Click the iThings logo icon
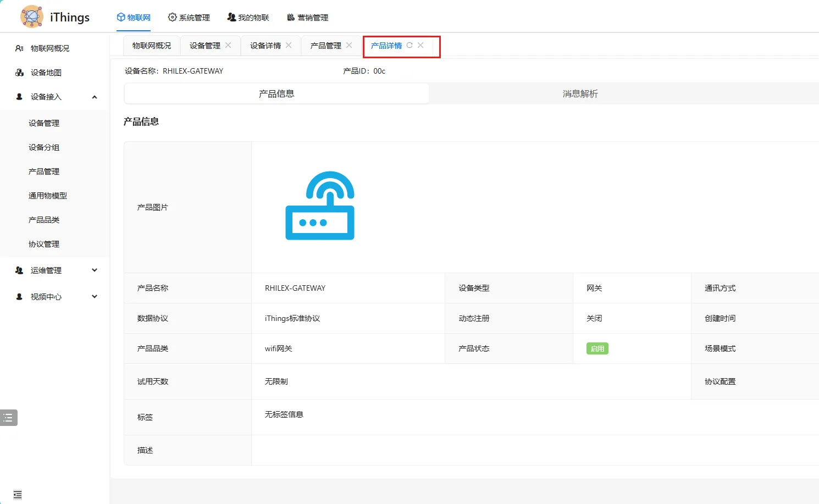Image resolution: width=819 pixels, height=504 pixels. pyautogui.click(x=32, y=16)
